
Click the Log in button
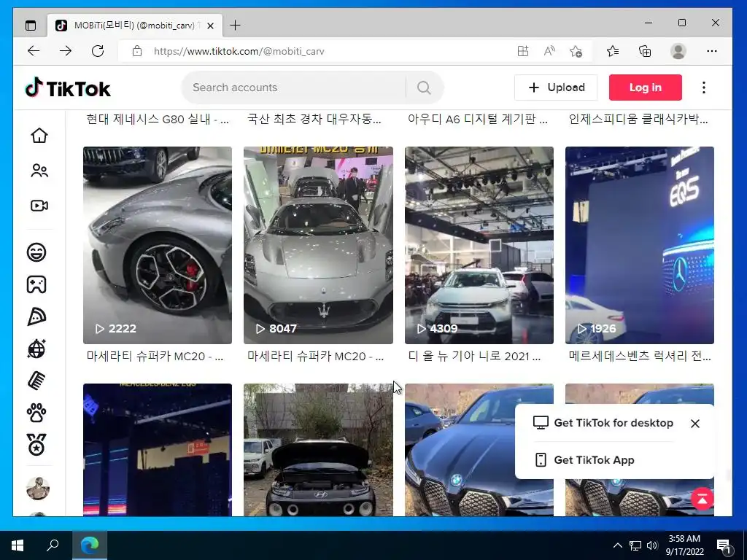tap(645, 87)
